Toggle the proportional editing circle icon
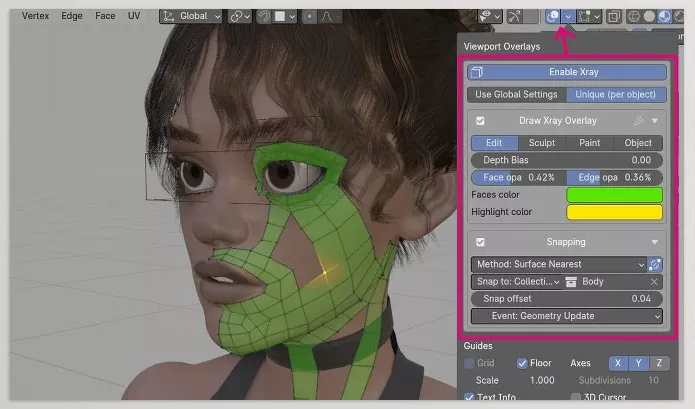 point(309,17)
